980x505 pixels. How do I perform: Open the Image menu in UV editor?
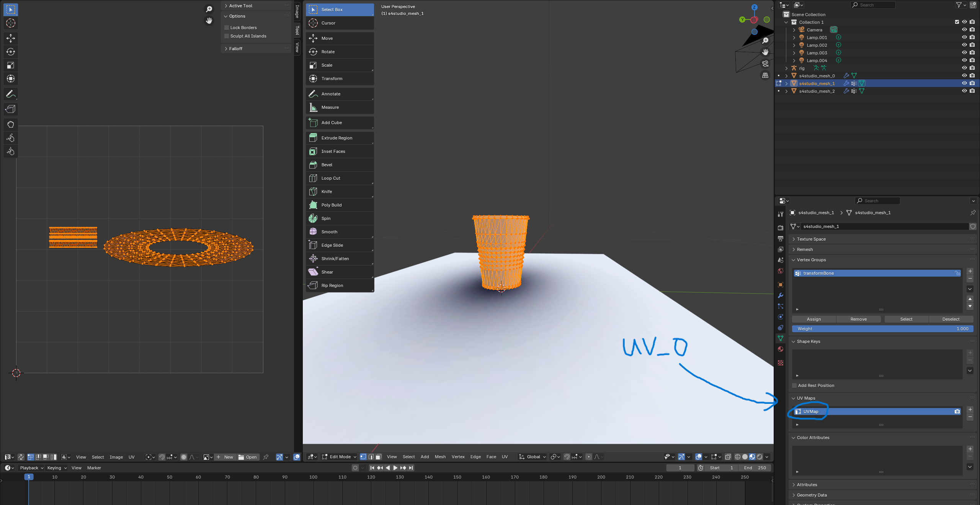point(116,457)
